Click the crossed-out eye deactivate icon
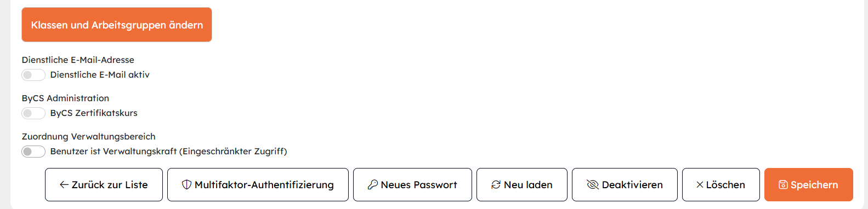Screen dimensions: 868x209 (593, 185)
